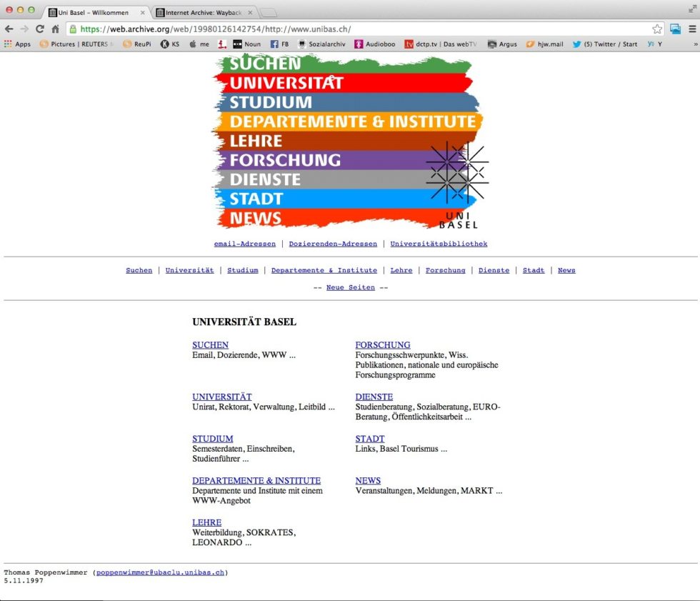Open the STUDIUM heading link in list

(x=213, y=439)
